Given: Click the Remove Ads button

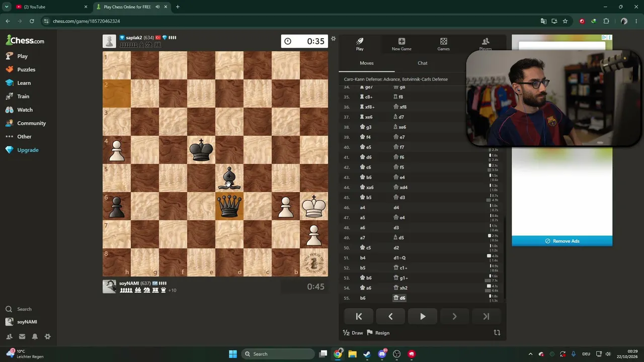Looking at the screenshot, I should tap(562, 241).
